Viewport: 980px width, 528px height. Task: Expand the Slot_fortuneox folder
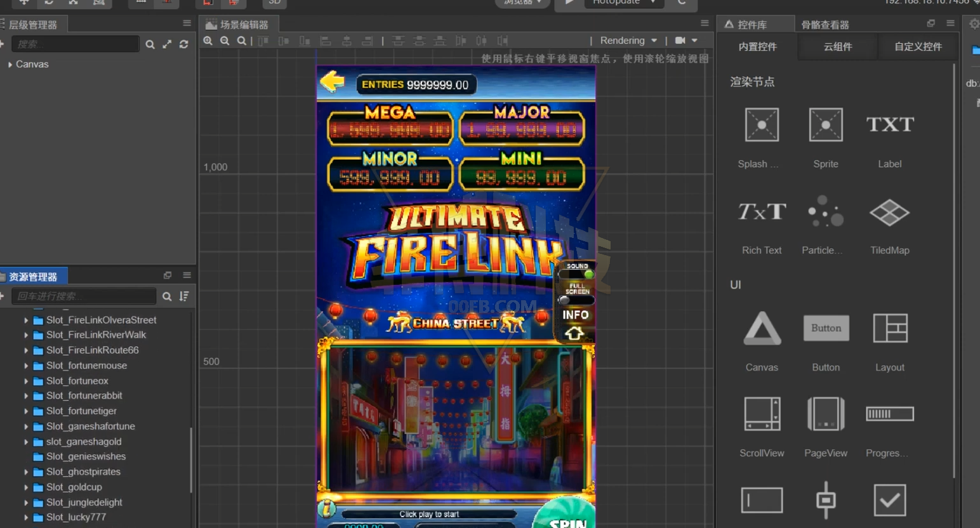pyautogui.click(x=26, y=381)
